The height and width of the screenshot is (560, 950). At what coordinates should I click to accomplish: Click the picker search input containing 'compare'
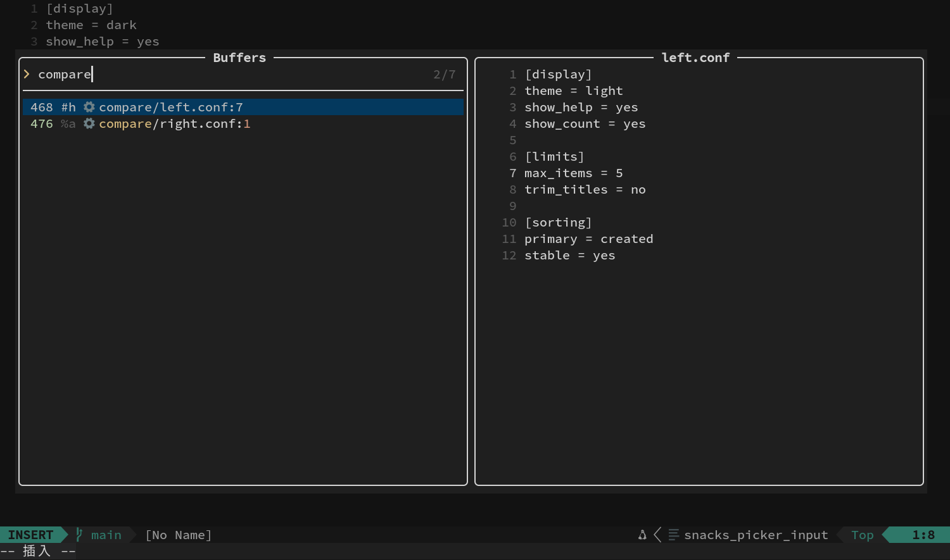pyautogui.click(x=243, y=74)
